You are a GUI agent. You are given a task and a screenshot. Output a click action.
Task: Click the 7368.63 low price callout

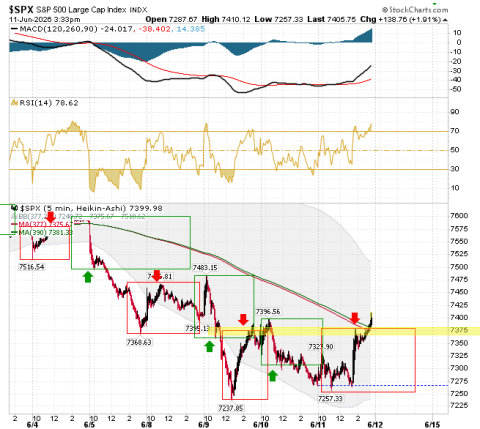[x=139, y=342]
